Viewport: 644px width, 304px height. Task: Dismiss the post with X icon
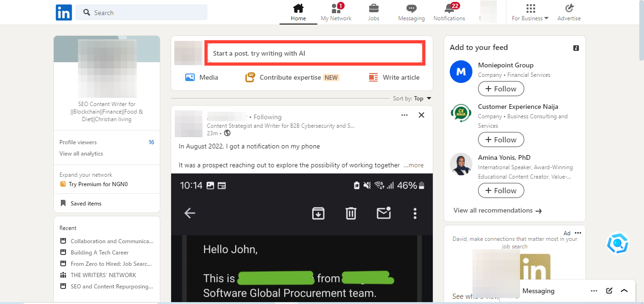(x=421, y=115)
